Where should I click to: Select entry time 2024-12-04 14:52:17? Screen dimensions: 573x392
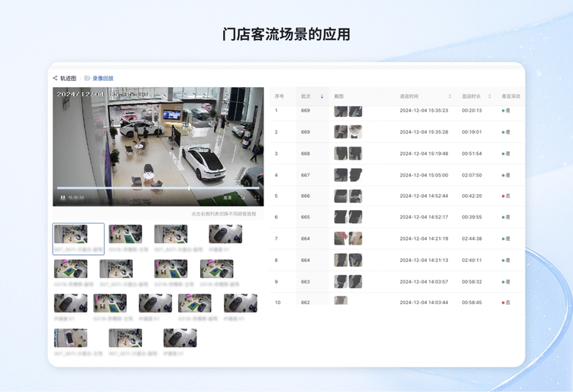pyautogui.click(x=423, y=217)
